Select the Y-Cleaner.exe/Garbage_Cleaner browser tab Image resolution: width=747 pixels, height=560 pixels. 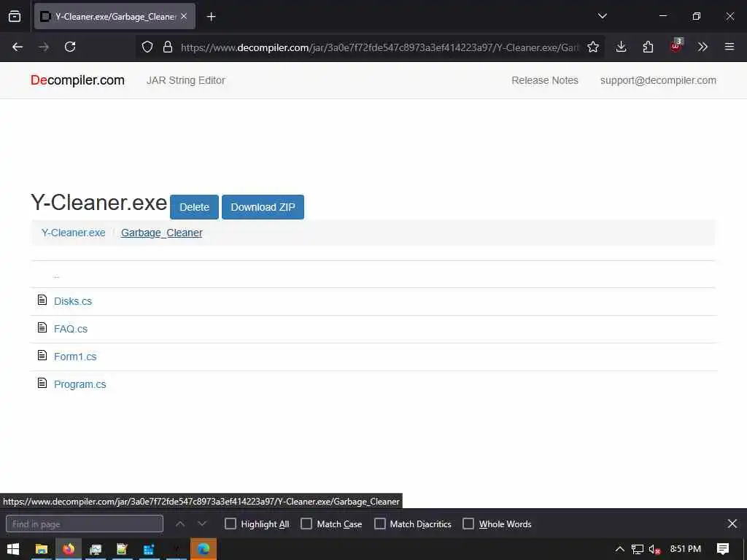(x=115, y=17)
